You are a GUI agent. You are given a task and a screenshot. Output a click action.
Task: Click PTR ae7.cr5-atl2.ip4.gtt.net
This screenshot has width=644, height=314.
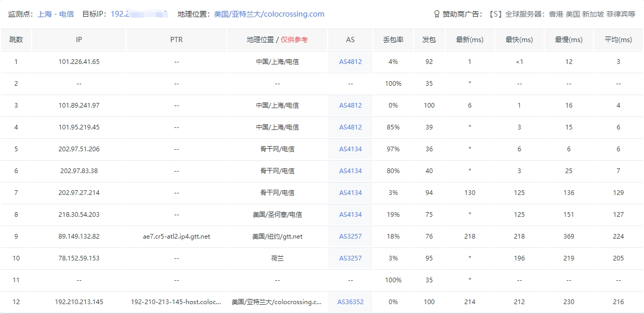(176, 236)
